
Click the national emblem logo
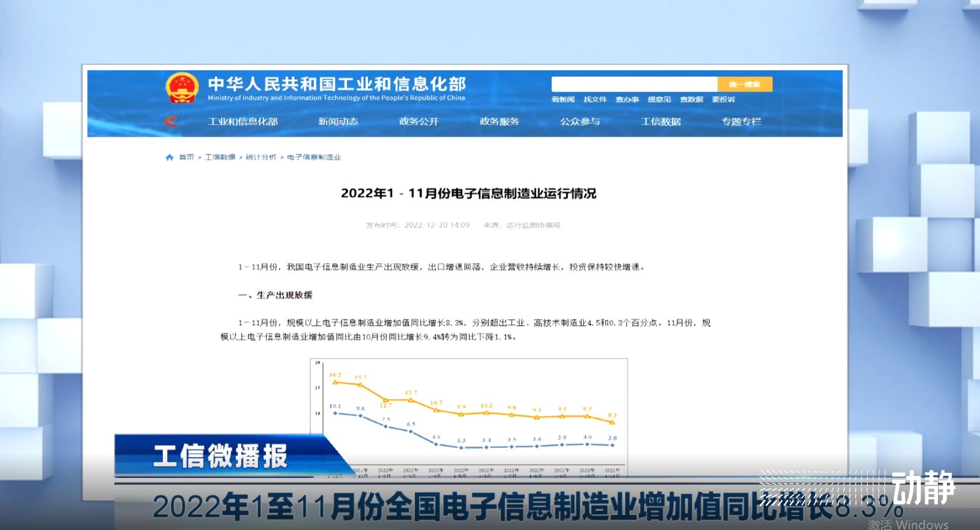182,88
